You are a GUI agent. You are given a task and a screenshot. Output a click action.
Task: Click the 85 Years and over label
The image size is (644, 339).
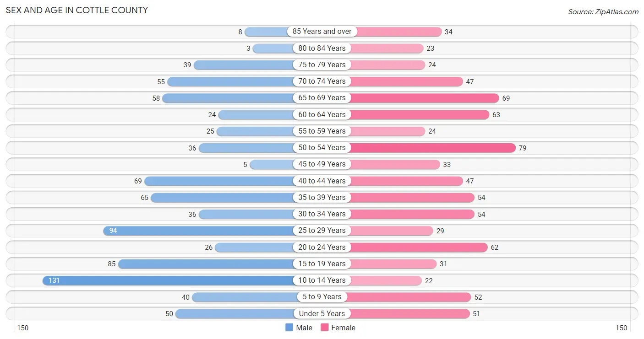pos(322,32)
